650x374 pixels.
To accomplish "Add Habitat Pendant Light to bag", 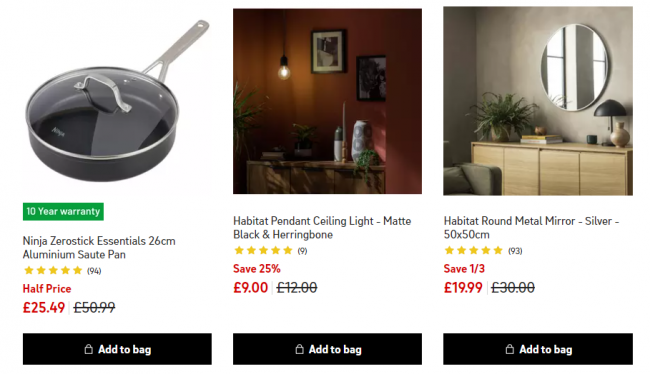I will [327, 349].
